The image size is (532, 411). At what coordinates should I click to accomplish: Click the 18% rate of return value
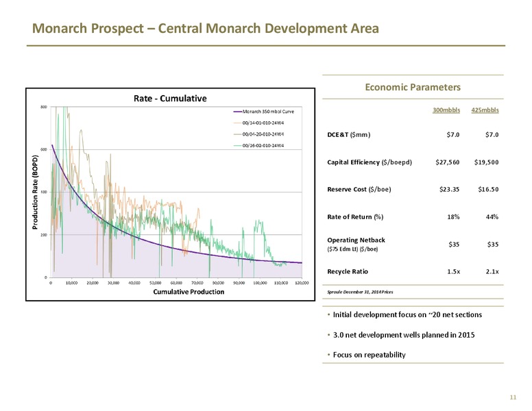click(453, 217)
